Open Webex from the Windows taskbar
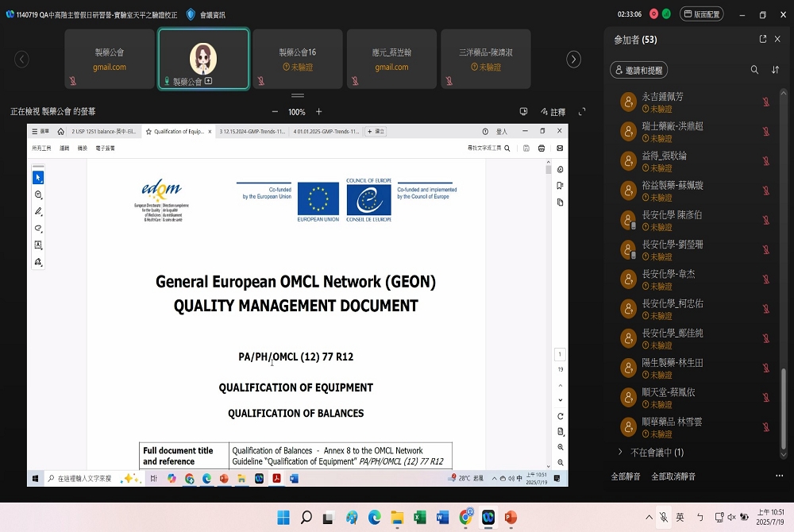 pos(488,518)
